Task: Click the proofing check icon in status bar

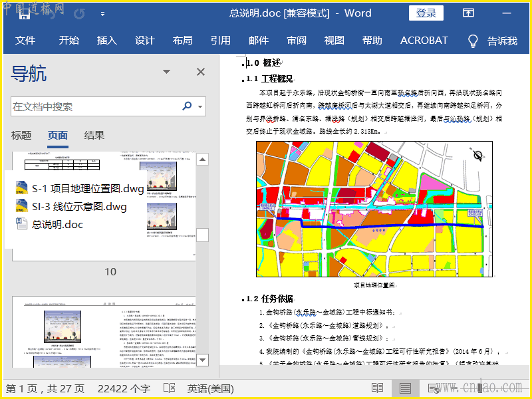Action: (170, 388)
